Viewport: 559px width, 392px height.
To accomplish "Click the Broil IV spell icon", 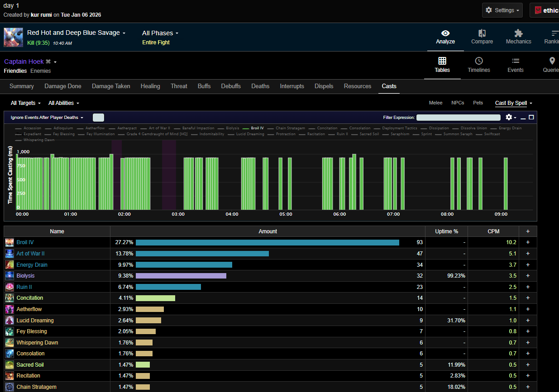I will (10, 242).
